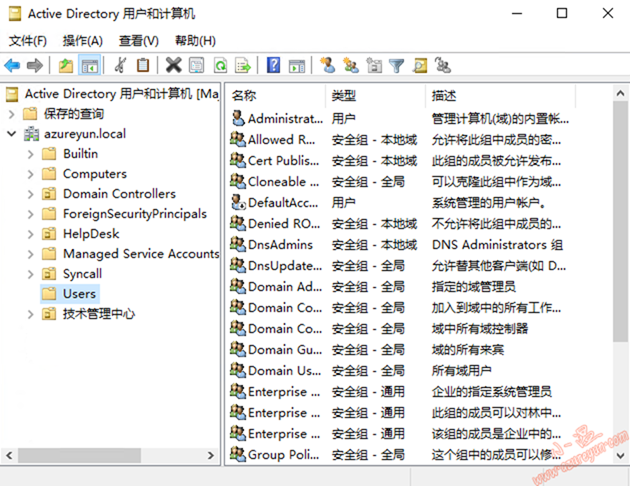The image size is (630, 486).
Task: Select the HelpDesk tree item
Action: click(91, 234)
